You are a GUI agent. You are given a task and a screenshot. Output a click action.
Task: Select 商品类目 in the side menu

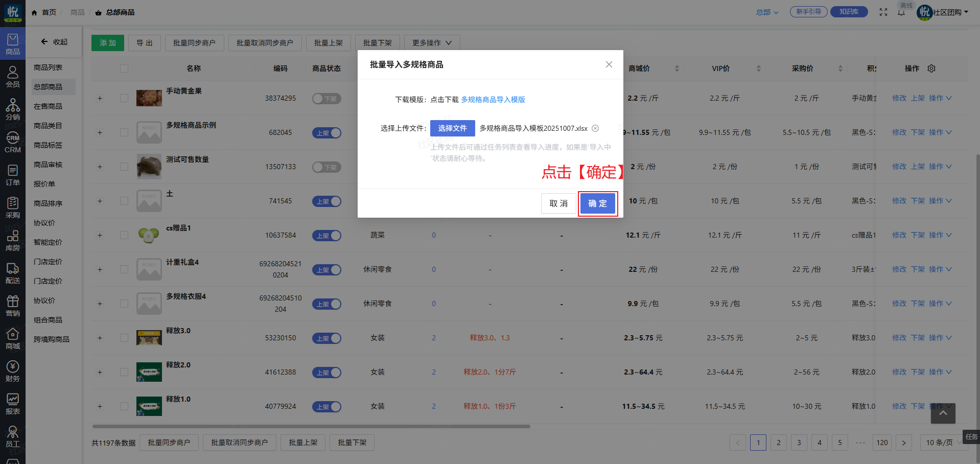pyautogui.click(x=48, y=126)
